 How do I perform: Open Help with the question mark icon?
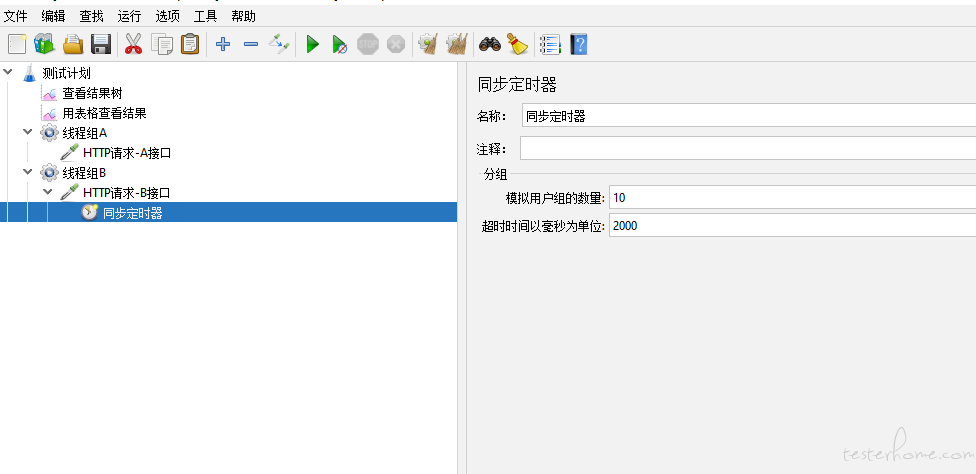click(x=579, y=44)
